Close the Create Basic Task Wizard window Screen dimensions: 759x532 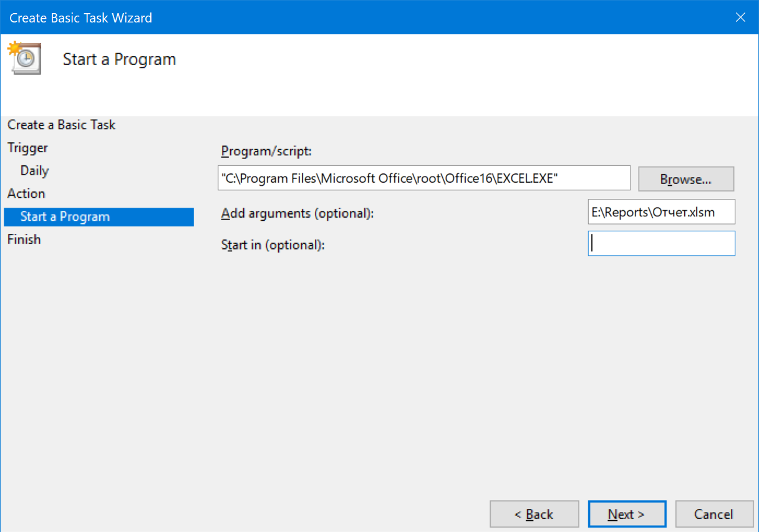coord(740,17)
